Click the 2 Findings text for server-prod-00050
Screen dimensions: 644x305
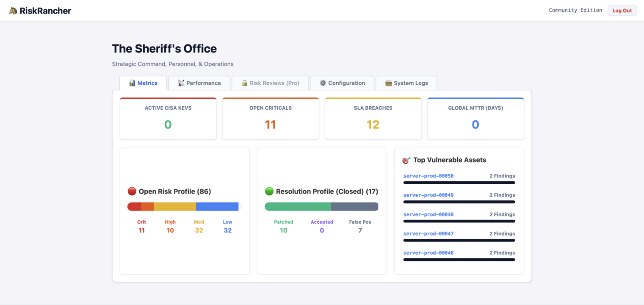point(502,176)
